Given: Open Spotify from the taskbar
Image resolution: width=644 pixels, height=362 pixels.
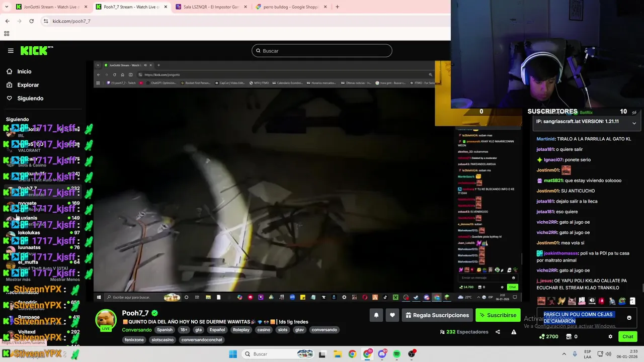Looking at the screenshot, I should coord(397,354).
